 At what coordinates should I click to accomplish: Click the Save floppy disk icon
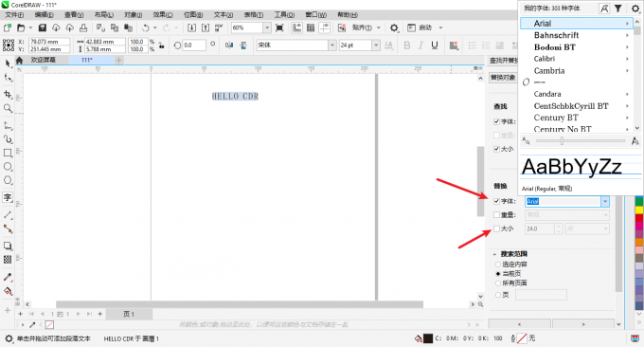[42, 27]
